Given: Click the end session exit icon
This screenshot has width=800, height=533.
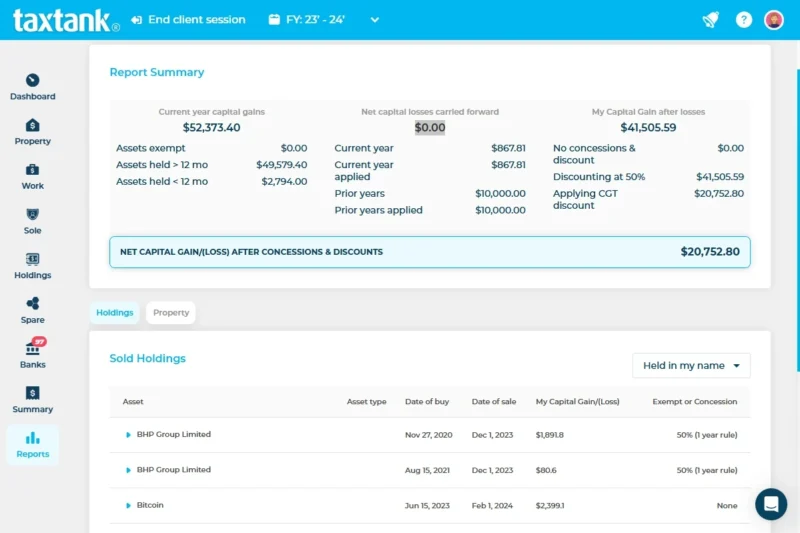Looking at the screenshot, I should [136, 20].
